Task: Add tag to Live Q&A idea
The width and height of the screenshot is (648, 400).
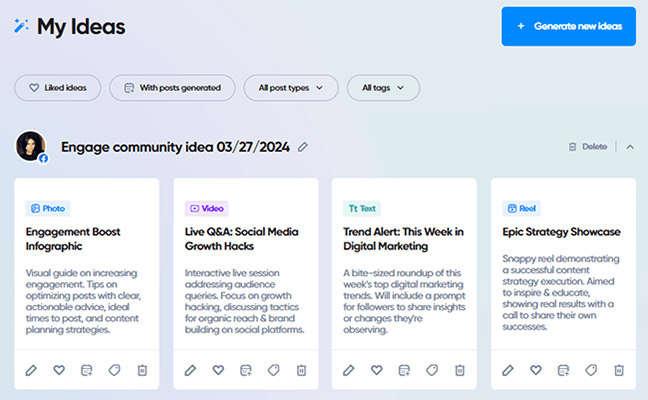Action: [x=274, y=370]
